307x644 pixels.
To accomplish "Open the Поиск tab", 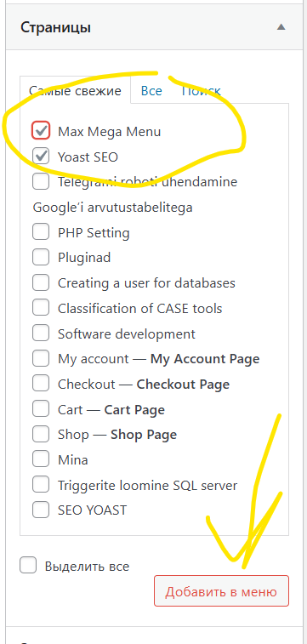I will tap(202, 90).
